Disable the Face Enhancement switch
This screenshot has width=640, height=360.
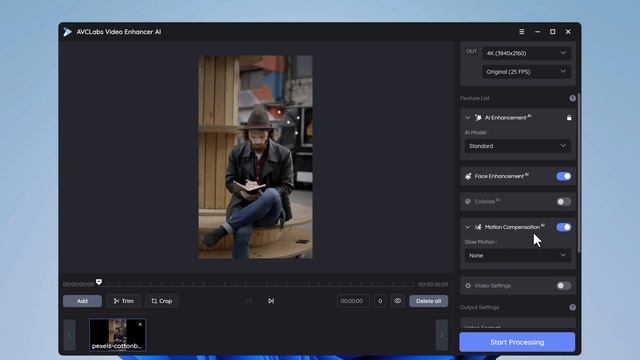564,176
